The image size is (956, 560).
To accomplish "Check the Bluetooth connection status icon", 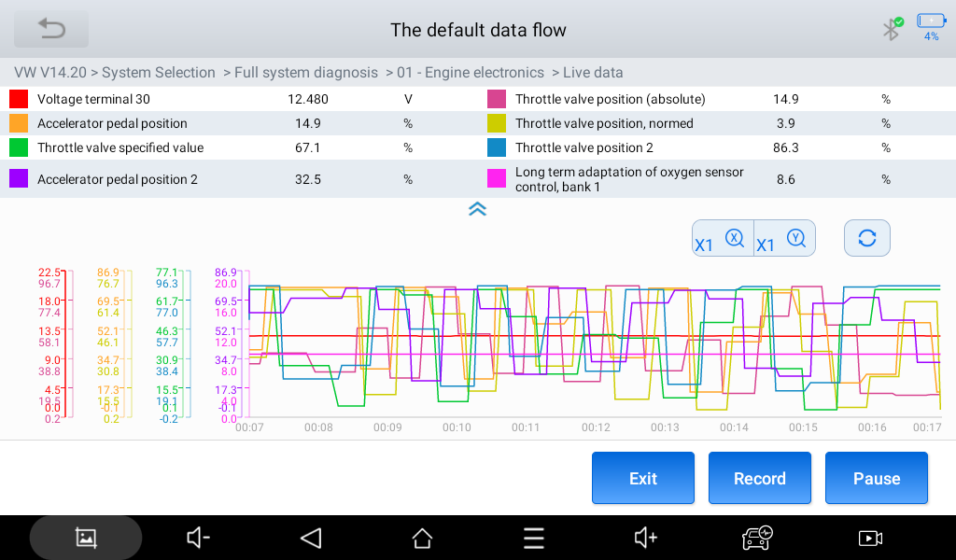I will coord(890,29).
